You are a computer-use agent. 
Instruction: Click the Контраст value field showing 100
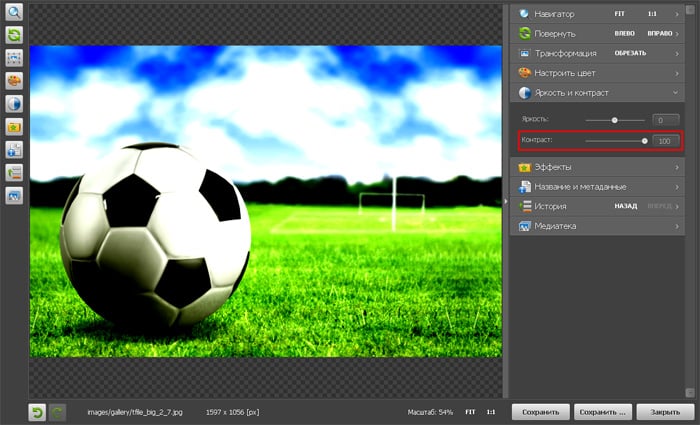tap(665, 142)
